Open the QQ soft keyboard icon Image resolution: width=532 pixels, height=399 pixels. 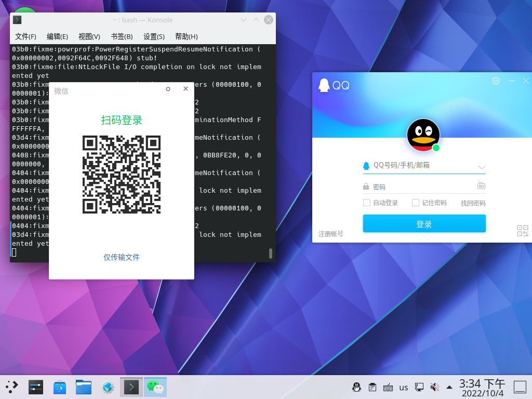481,185
